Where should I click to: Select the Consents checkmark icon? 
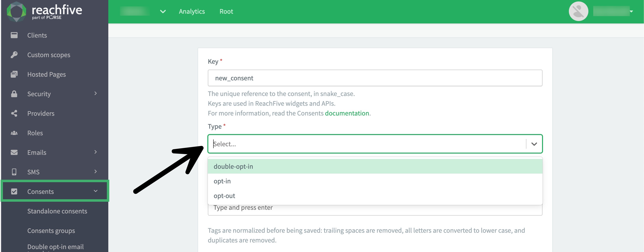(14, 191)
